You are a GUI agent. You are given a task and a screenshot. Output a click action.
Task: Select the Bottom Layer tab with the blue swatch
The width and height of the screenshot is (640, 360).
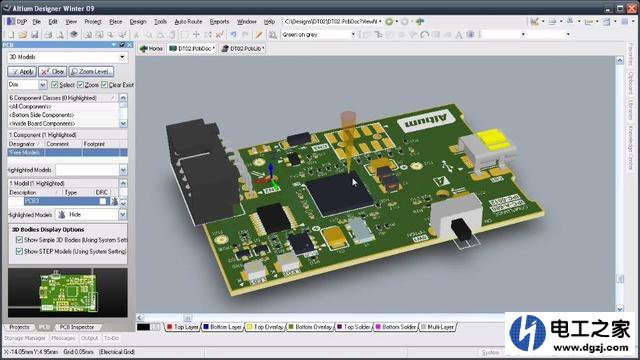point(222,327)
